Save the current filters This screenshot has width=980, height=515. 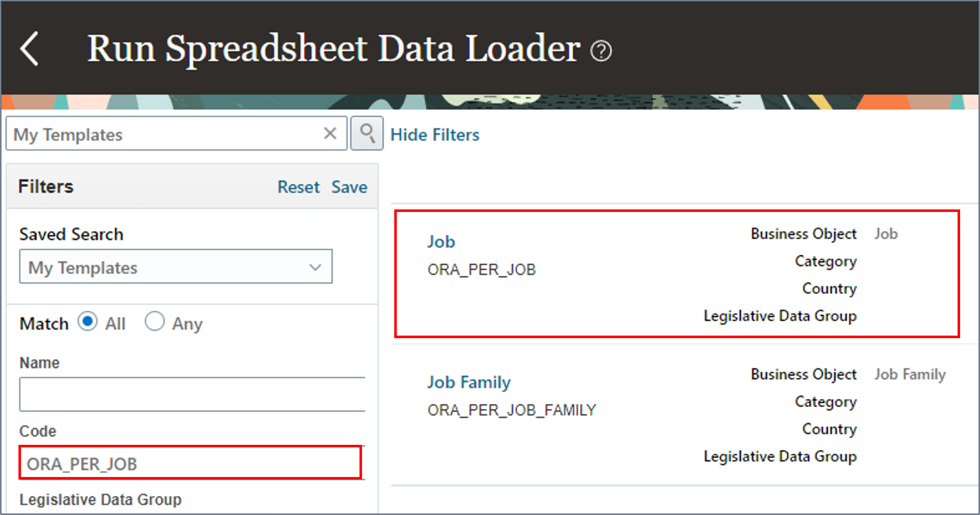pyautogui.click(x=349, y=187)
